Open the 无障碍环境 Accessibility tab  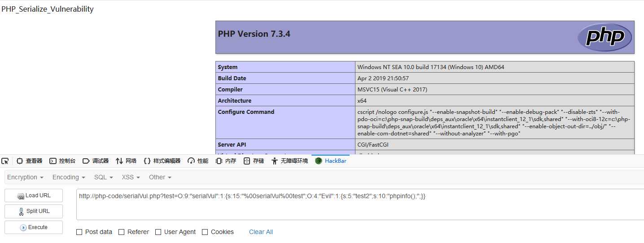(289, 161)
